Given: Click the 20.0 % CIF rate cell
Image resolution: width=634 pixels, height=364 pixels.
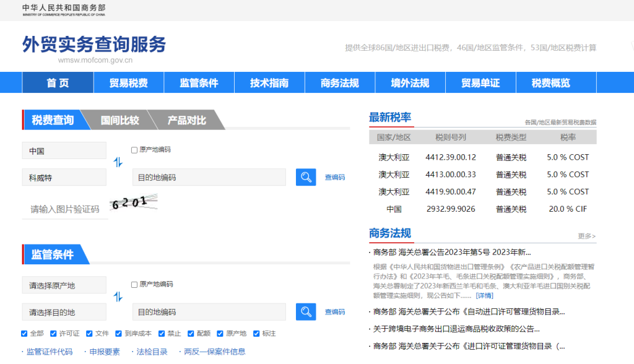Looking at the screenshot, I should click(x=568, y=209).
